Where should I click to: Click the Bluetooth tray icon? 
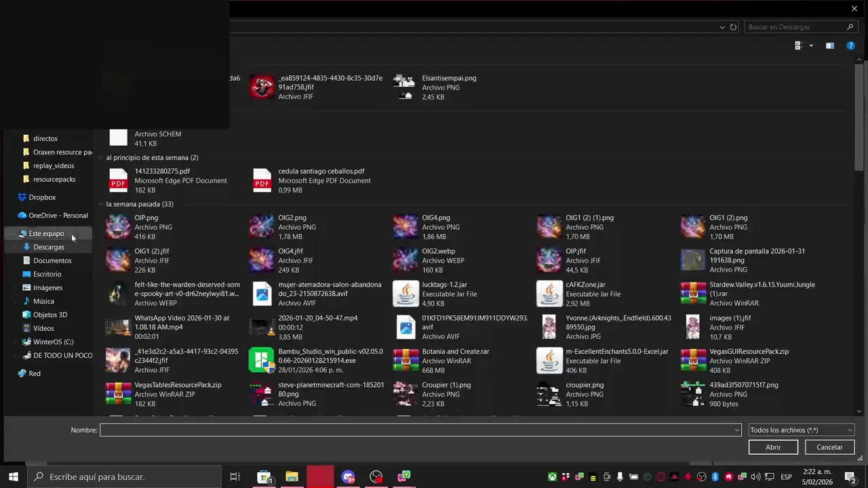click(x=715, y=476)
